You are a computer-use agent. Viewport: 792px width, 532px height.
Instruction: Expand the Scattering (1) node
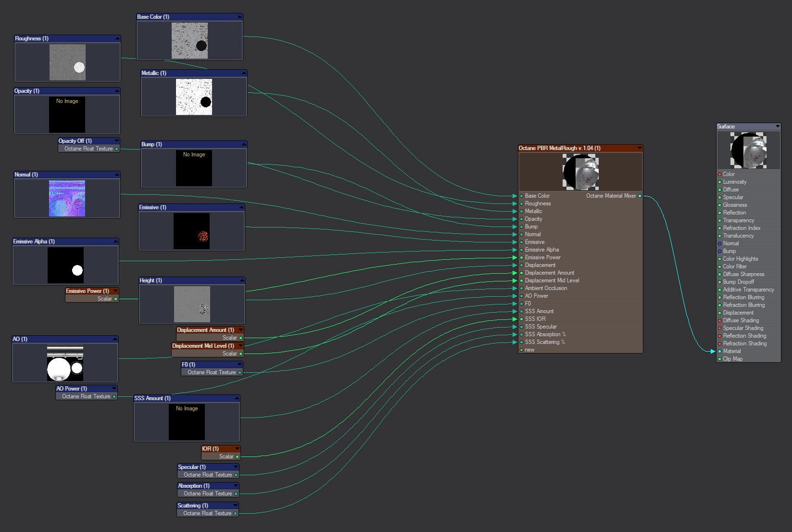(235, 506)
